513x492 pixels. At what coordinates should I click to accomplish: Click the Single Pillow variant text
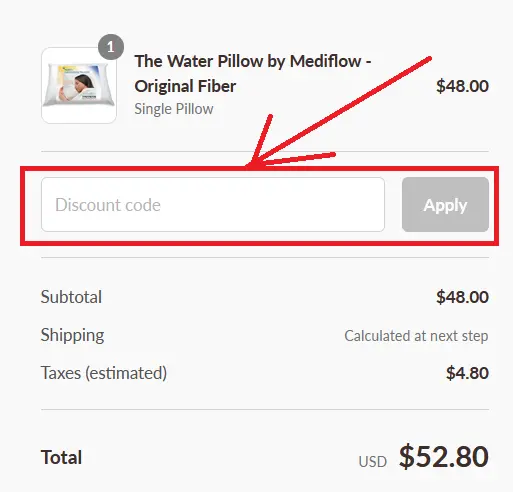point(174,109)
